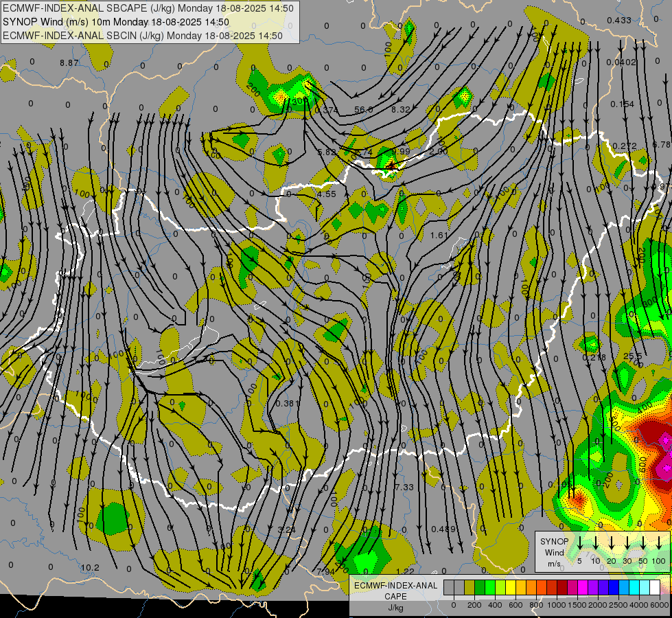Click the SBCAPE title line in header
Image resolution: width=672 pixels, height=618 pixels.
point(148,8)
